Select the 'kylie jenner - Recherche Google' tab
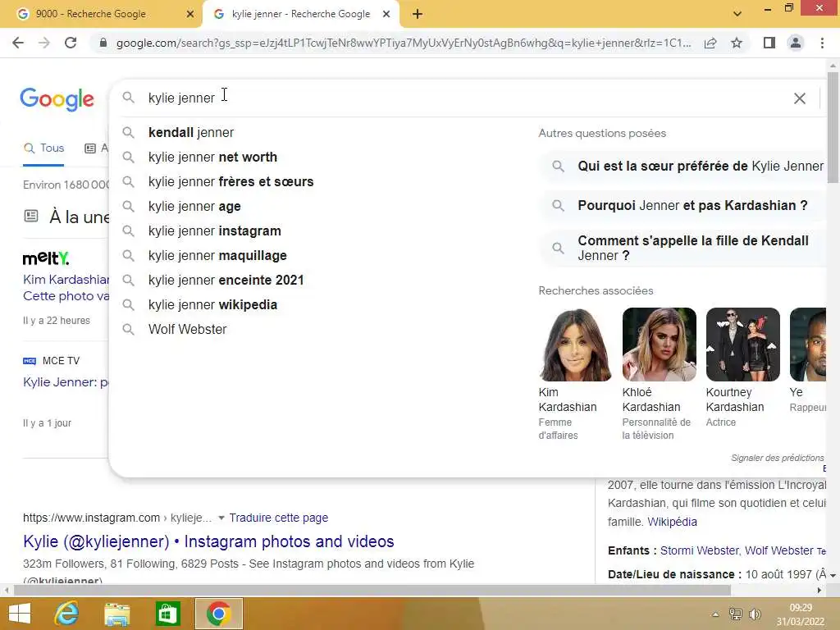The height and width of the screenshot is (630, 840). pos(300,14)
